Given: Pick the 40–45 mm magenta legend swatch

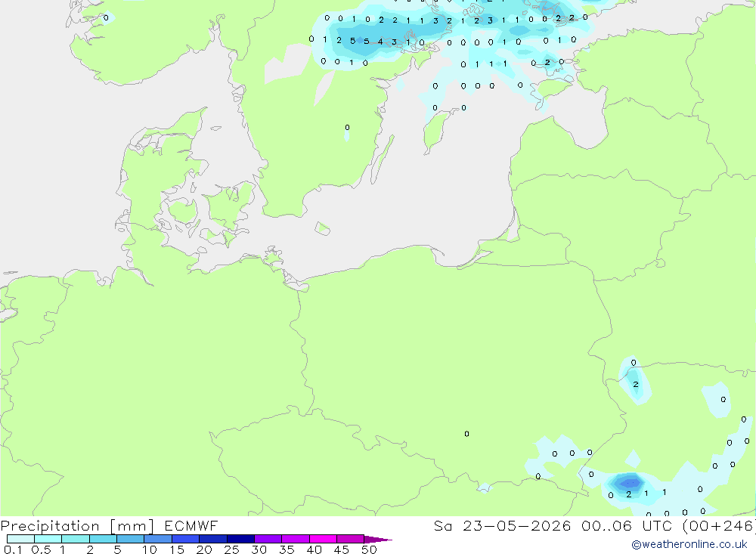Looking at the screenshot, I should click(x=323, y=539).
